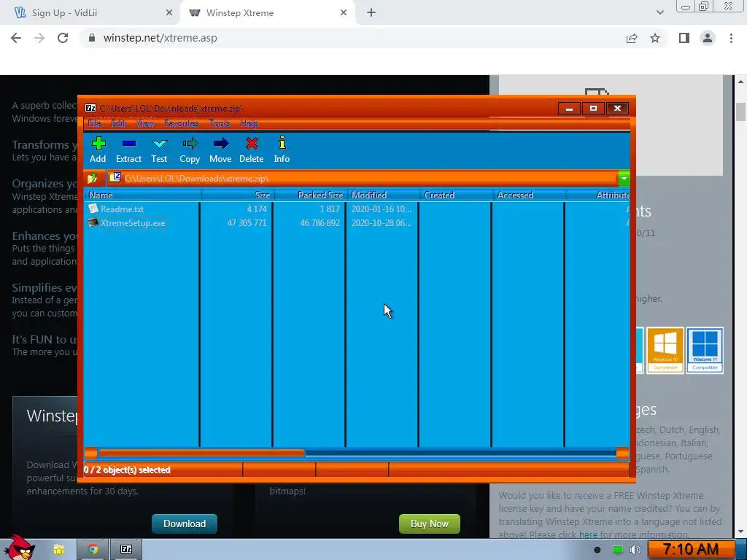Click the horizontal scrollbar left arrow

click(x=91, y=453)
